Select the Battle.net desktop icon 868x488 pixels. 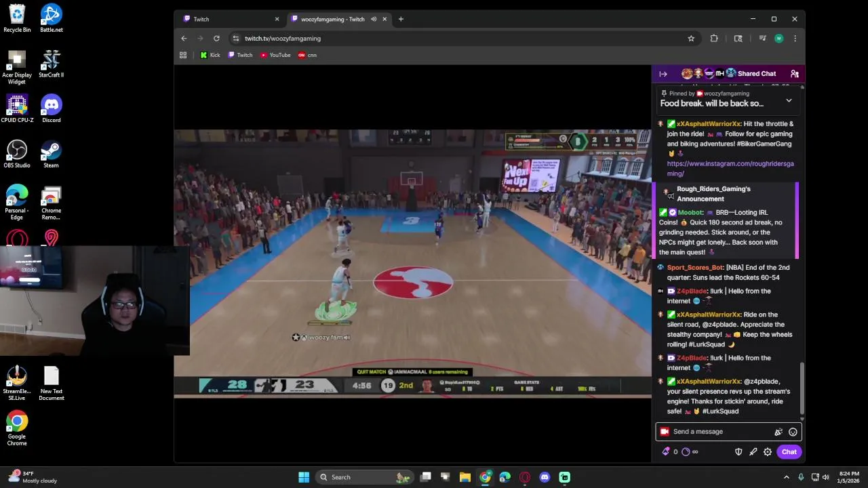click(52, 18)
